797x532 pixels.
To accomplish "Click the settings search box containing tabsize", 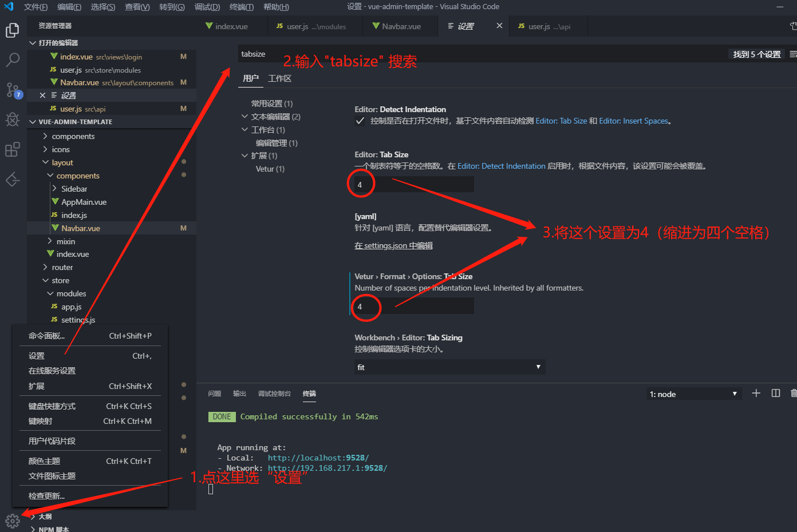I will [x=482, y=54].
